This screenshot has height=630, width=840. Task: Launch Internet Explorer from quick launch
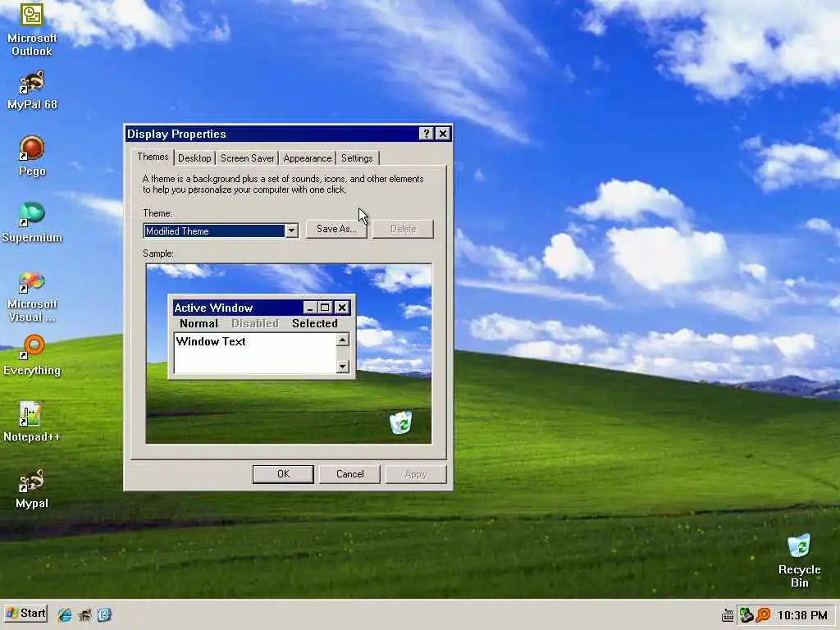click(x=65, y=614)
